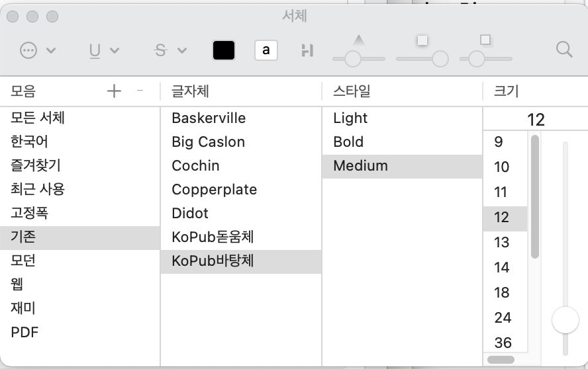This screenshot has height=369, width=588.
Task: Select the 모던 collection
Action: [80, 261]
